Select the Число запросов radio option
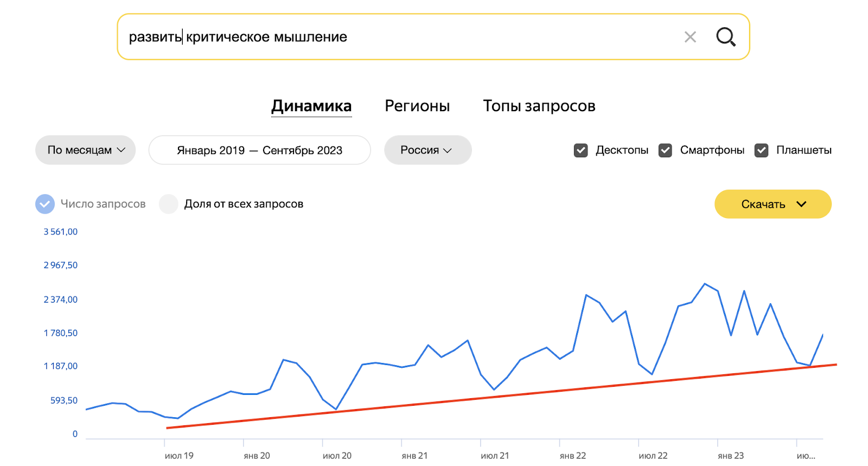 [x=45, y=204]
